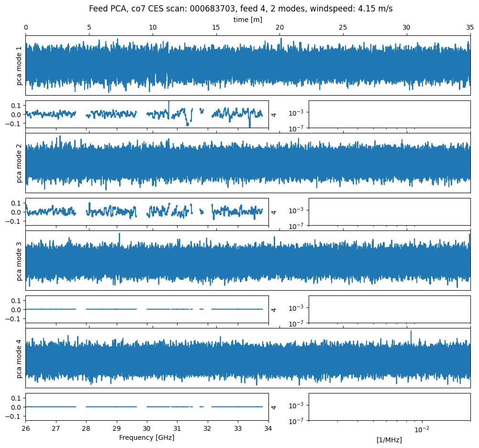Viewport: 479px width, 448px height.
Task: Click the tall spike in pca mode 4 time series
Action: pos(411,333)
